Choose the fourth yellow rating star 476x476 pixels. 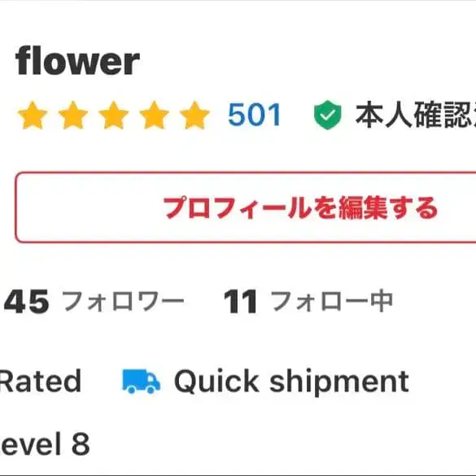[155, 116]
